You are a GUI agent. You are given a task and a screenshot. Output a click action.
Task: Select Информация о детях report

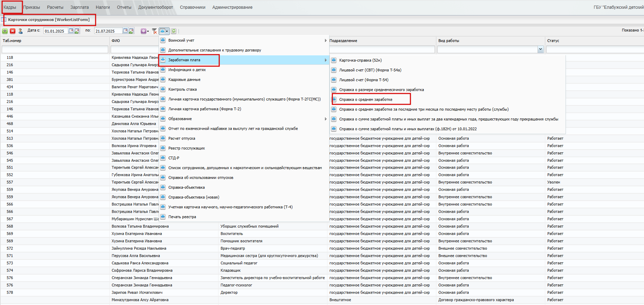pos(244,70)
